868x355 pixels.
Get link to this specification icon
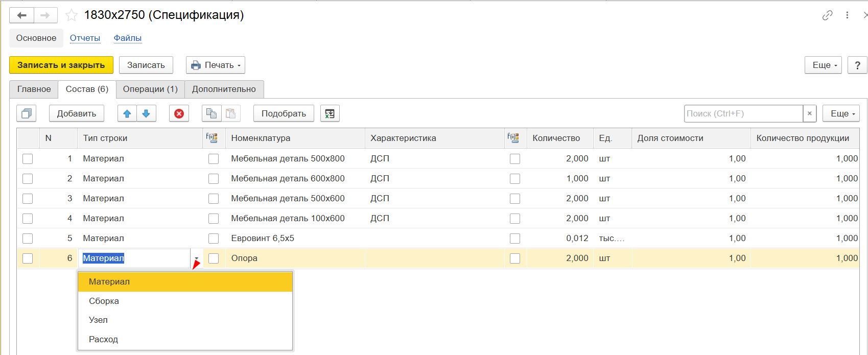pos(827,15)
